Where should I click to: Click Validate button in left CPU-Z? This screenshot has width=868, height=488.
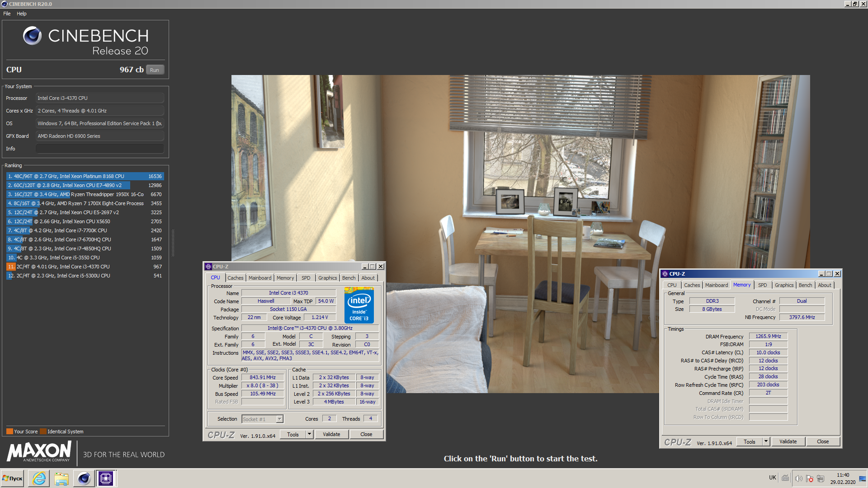click(x=331, y=434)
